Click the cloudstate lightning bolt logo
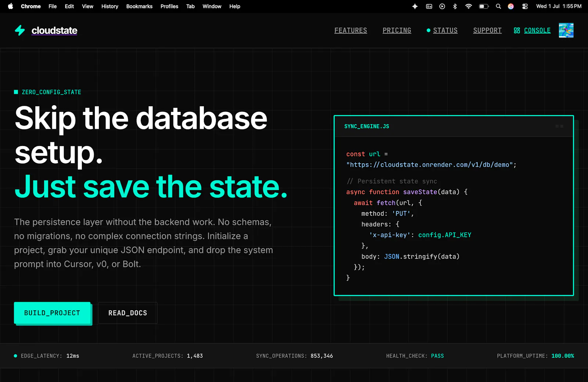Image resolution: width=588 pixels, height=382 pixels. [x=20, y=31]
